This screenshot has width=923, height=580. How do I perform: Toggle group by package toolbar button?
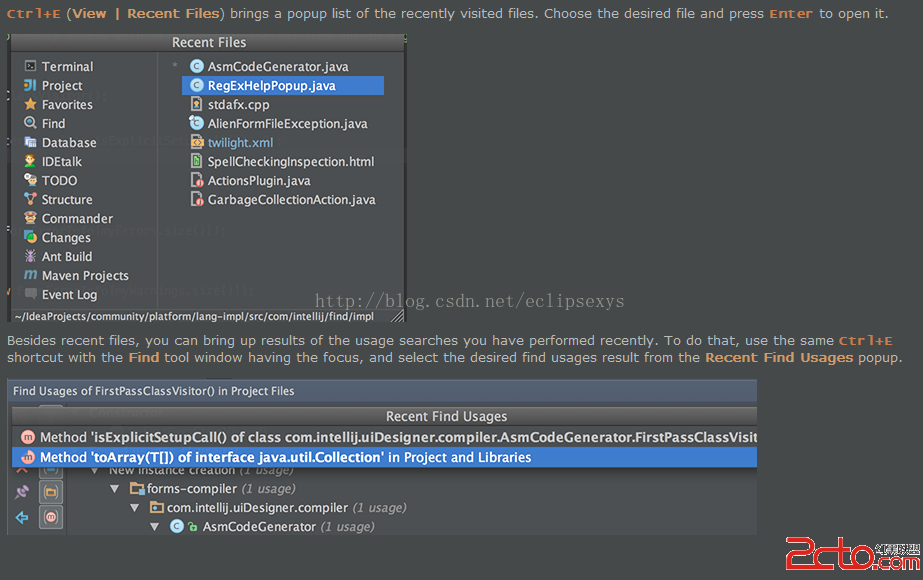click(51, 492)
